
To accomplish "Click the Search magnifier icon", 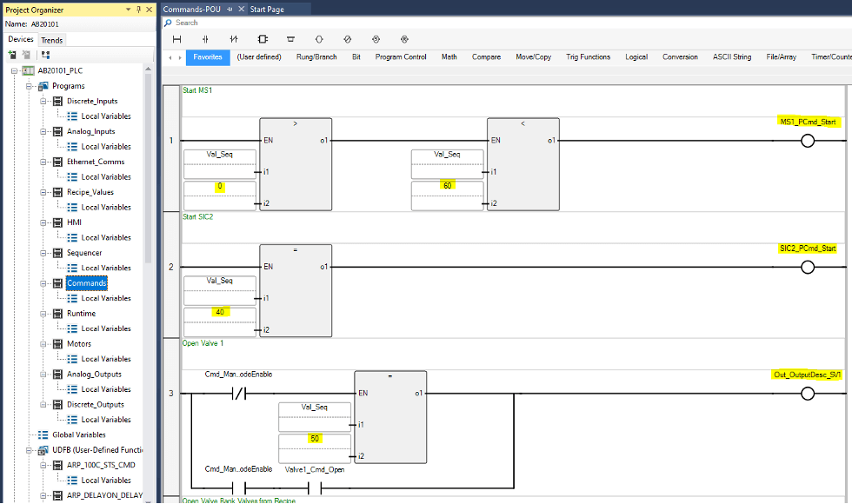I will click(x=169, y=23).
